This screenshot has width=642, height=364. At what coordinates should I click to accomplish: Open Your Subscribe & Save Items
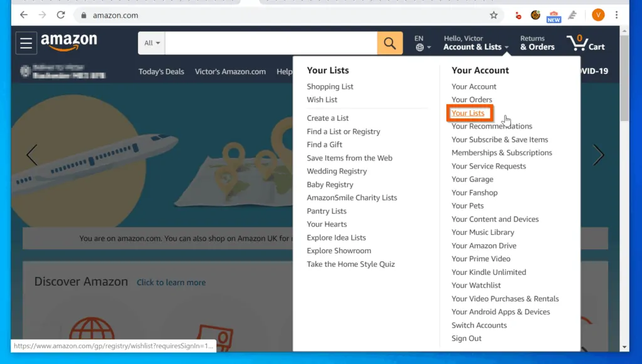pos(500,140)
